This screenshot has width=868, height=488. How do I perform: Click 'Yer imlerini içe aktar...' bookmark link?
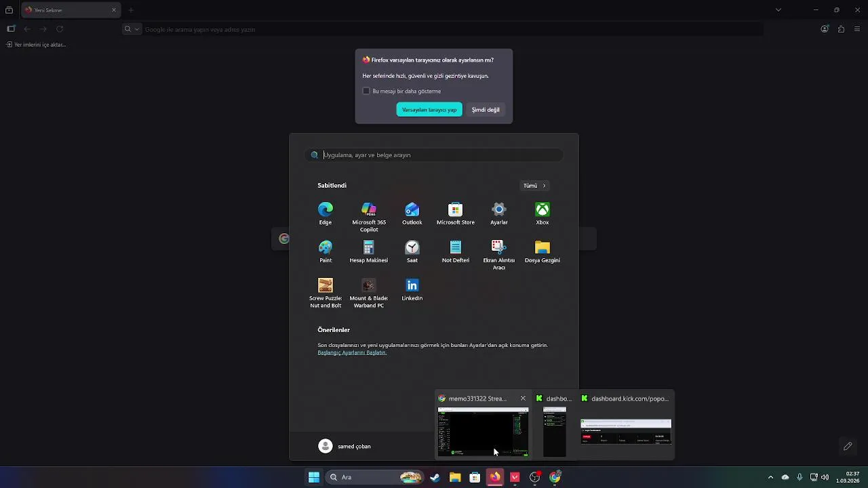tap(36, 45)
